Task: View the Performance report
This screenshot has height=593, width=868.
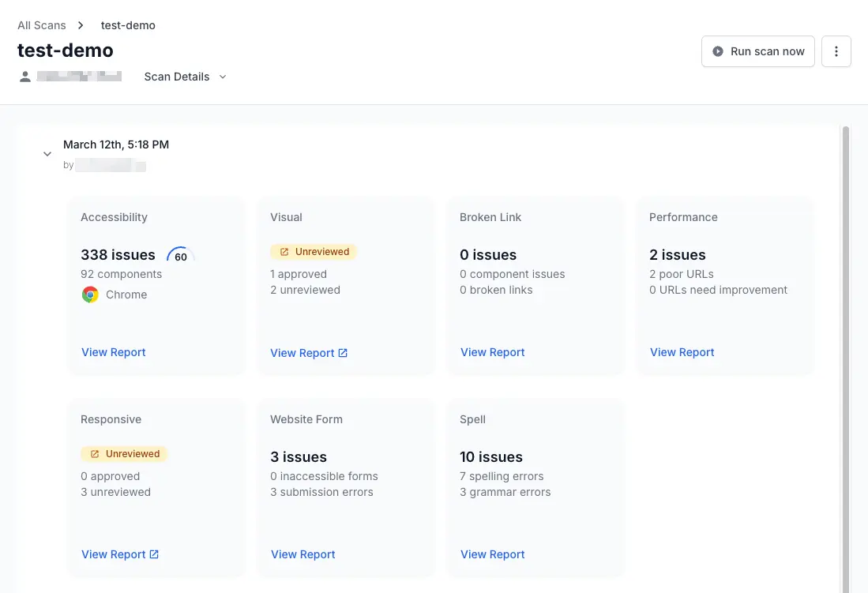Action: [x=682, y=352]
